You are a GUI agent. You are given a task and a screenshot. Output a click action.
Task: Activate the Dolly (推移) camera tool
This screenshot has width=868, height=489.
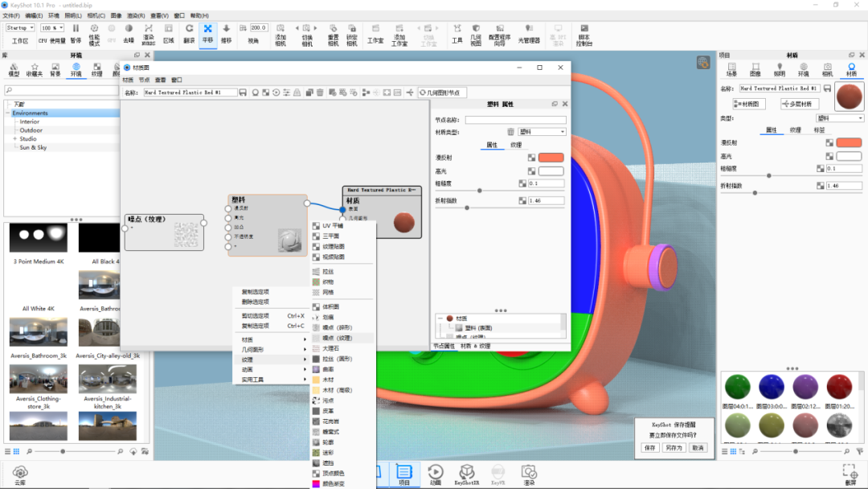(227, 33)
